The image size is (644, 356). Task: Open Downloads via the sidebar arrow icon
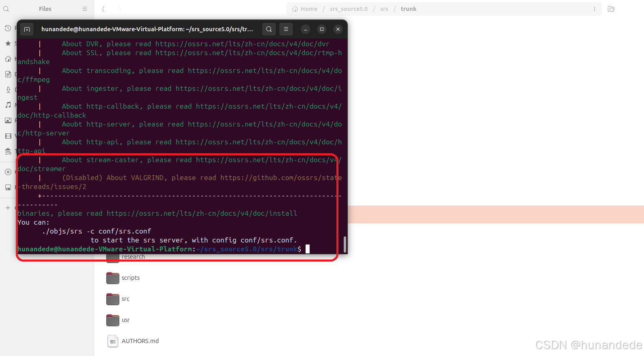click(8, 90)
